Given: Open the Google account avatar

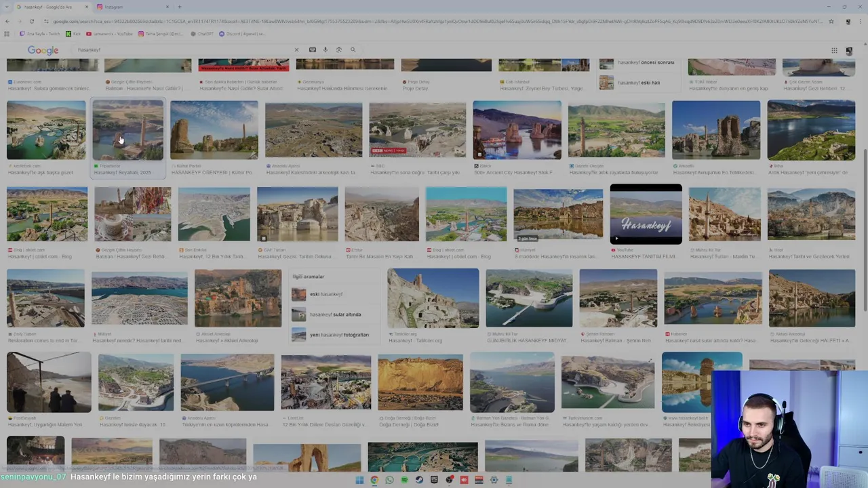Looking at the screenshot, I should [x=849, y=51].
